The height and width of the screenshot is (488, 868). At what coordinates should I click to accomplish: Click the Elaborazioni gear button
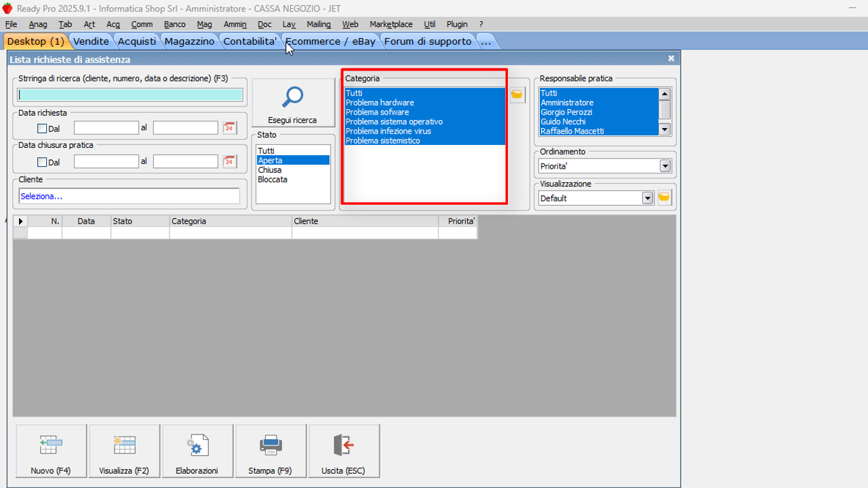tap(197, 451)
